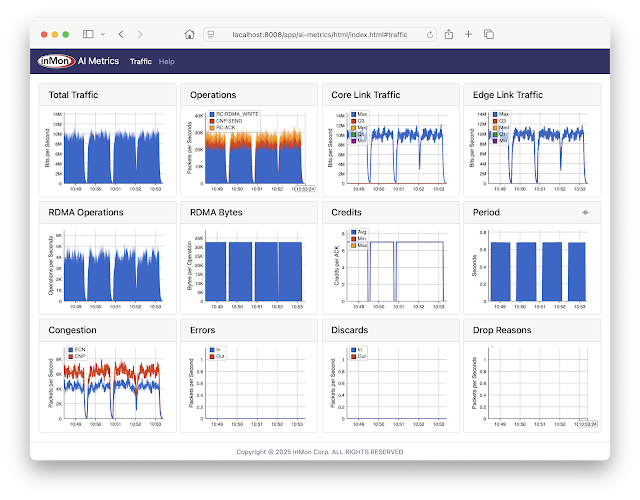Open a new tab with the plus icon
Viewport: 640px width, 500px height.
tap(469, 34)
